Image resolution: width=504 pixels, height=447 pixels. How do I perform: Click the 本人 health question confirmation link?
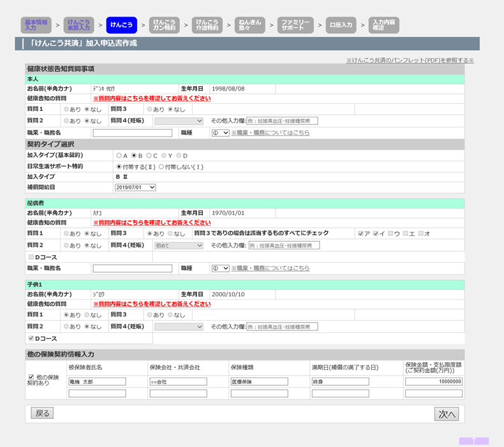(x=152, y=99)
